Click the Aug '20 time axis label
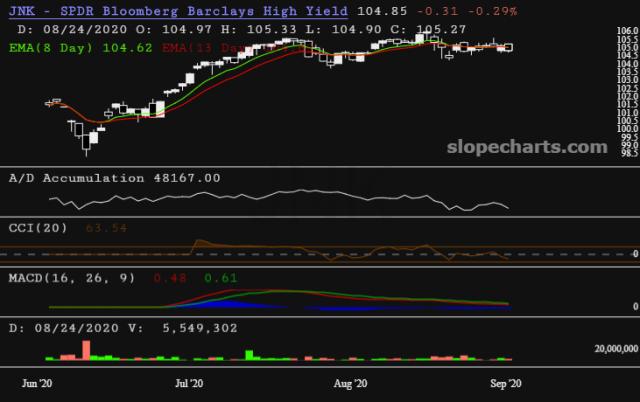Screen dimensions: 640x402 point(350,383)
